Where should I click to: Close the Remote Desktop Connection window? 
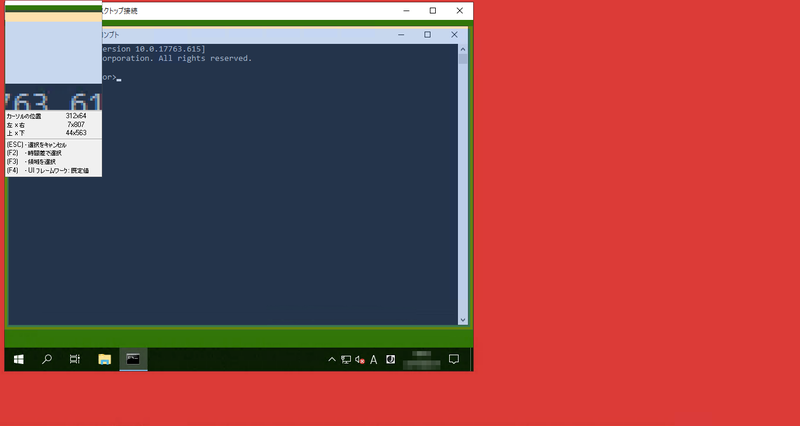tap(459, 11)
